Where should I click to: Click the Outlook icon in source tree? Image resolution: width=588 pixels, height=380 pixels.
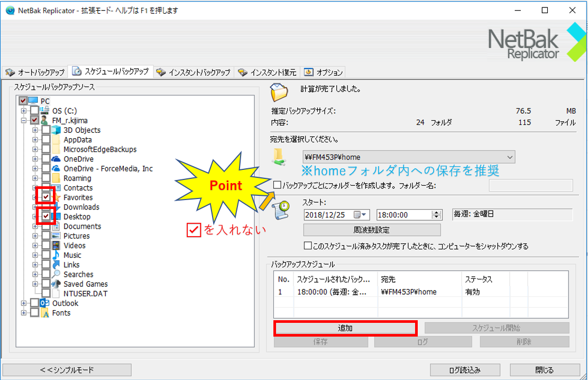45,303
